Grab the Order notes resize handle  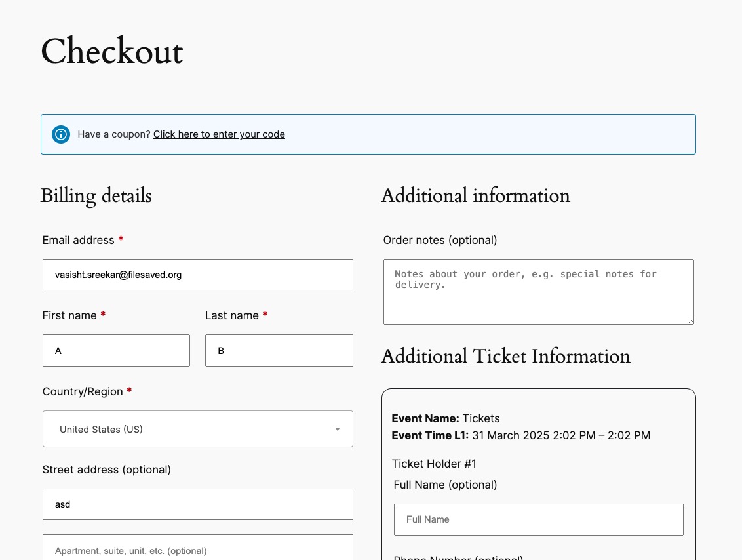(x=690, y=321)
